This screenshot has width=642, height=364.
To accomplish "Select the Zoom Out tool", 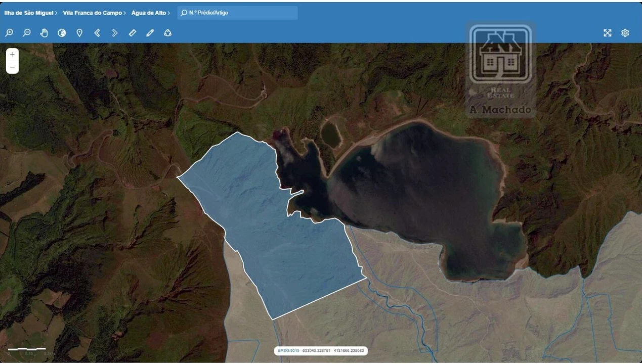I will pos(26,32).
